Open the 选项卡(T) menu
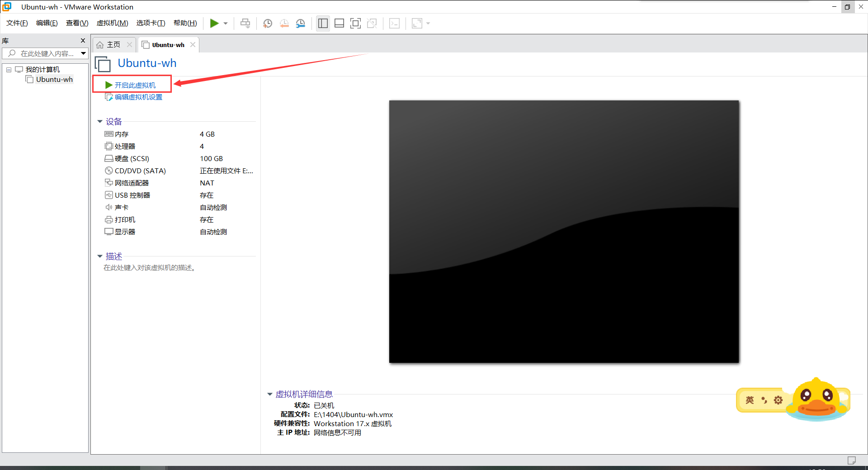The height and width of the screenshot is (470, 868). pos(151,23)
